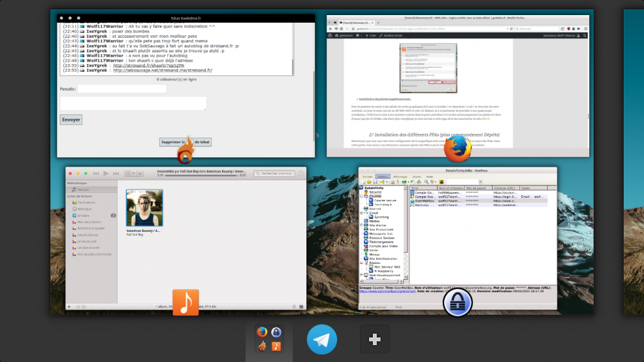Open a database using the KeePass open folder icon

[x=369, y=182]
